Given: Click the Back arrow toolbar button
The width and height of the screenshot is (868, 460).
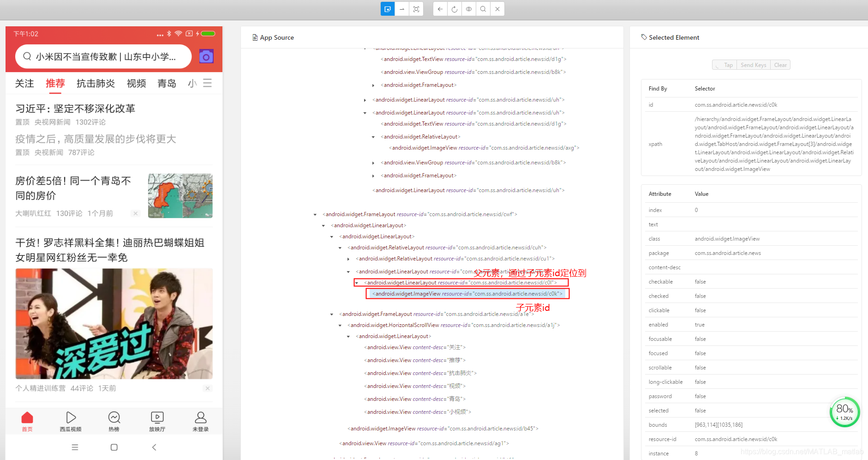Looking at the screenshot, I should pos(440,9).
